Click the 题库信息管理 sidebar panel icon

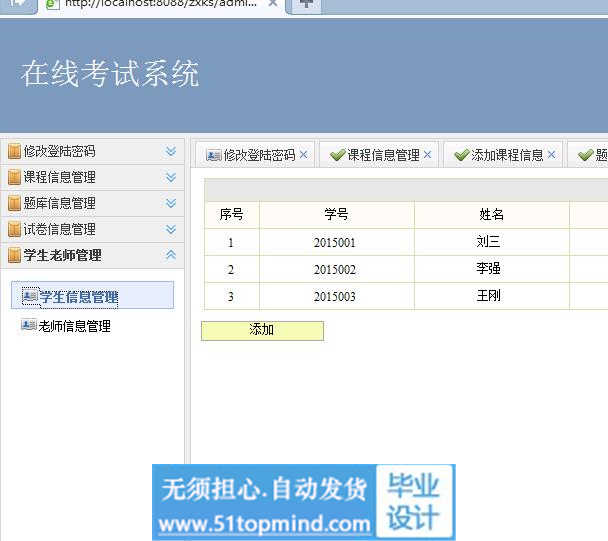(14, 204)
